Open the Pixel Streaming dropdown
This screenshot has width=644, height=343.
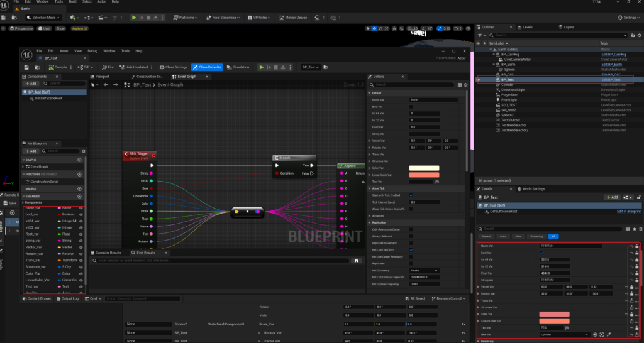(223, 18)
